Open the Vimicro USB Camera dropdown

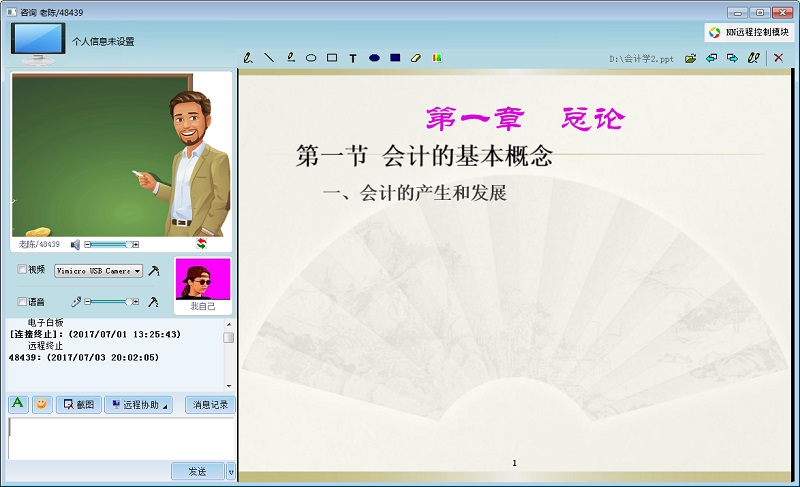pos(98,271)
